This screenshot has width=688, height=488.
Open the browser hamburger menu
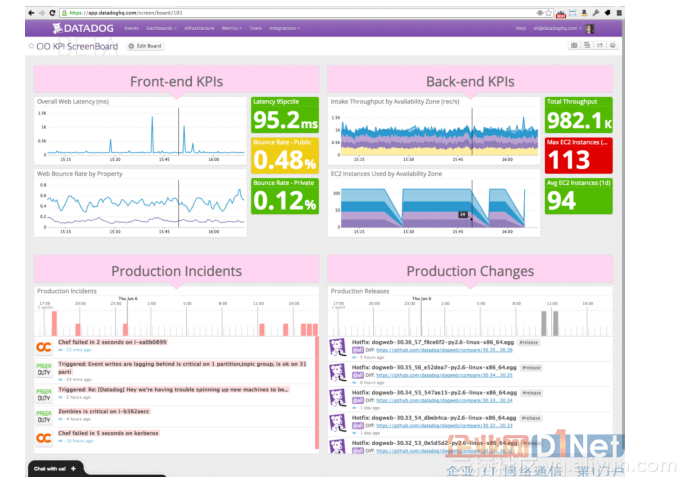coord(619,13)
